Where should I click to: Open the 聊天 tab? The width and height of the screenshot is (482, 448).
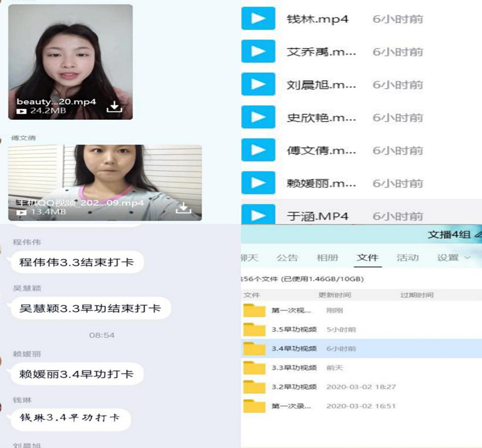click(249, 258)
